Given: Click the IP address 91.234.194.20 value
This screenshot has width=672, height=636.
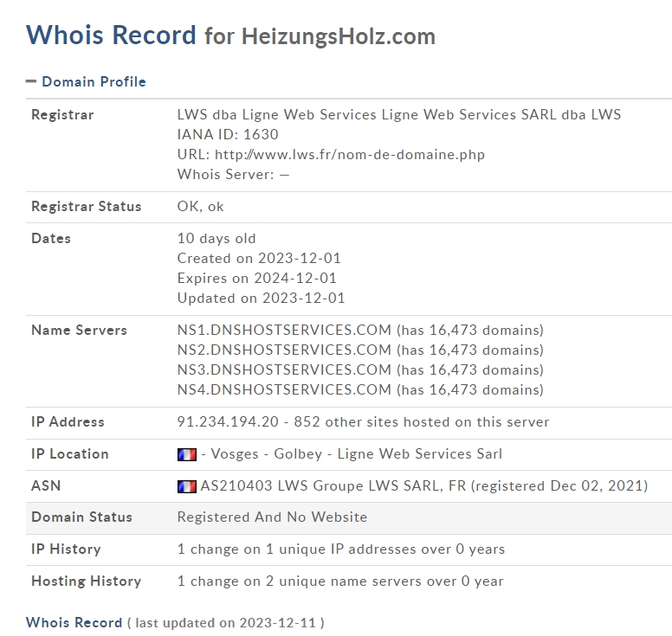Looking at the screenshot, I should (228, 422).
